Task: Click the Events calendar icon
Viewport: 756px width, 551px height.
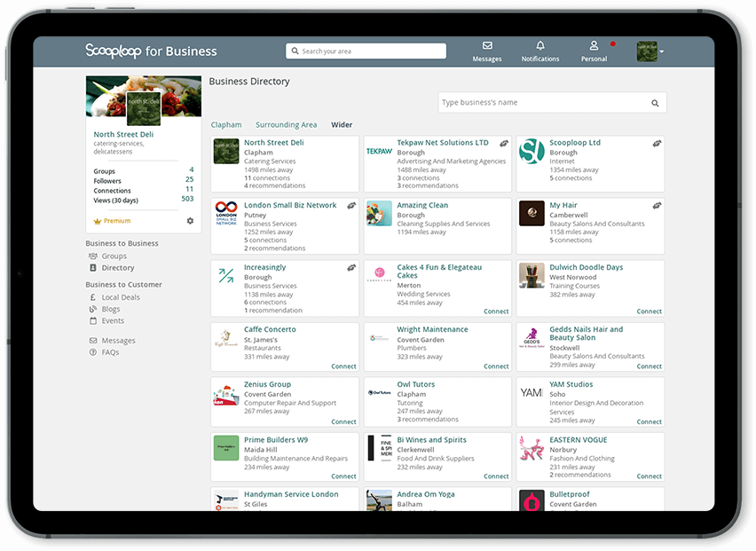Action: coord(93,320)
